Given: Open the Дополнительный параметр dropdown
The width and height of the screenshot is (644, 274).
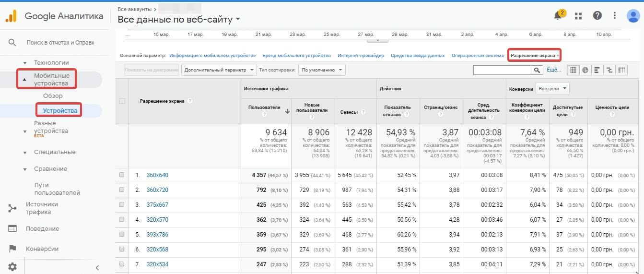Looking at the screenshot, I should point(219,70).
